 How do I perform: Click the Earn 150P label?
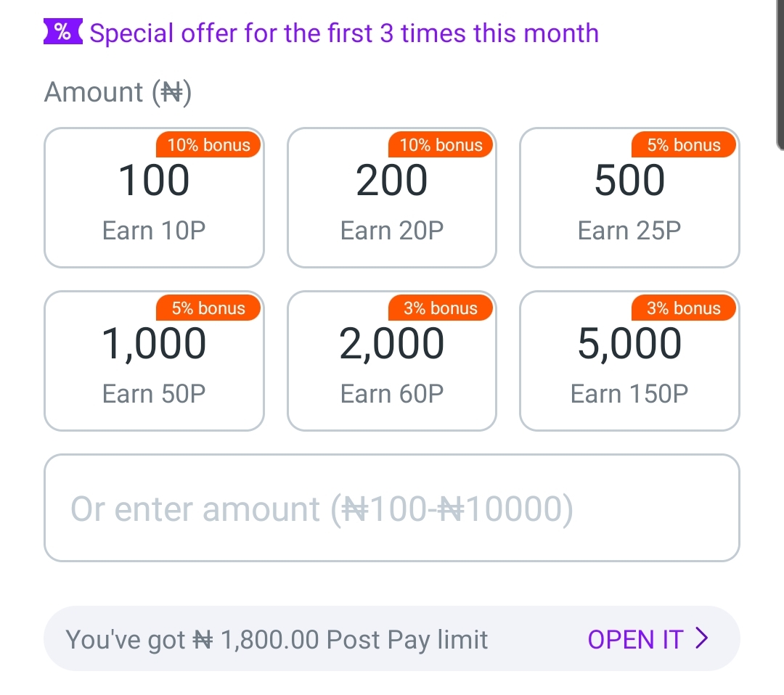coord(629,393)
